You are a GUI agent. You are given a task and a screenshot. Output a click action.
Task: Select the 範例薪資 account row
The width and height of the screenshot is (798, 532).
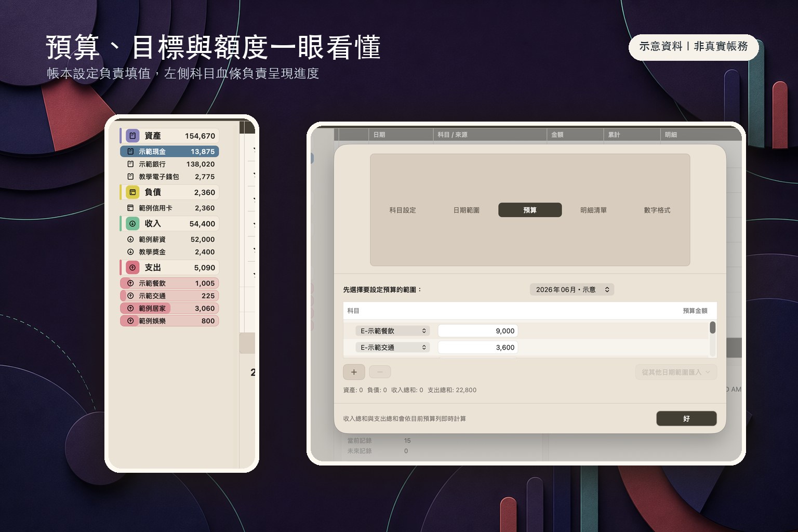coord(169,240)
